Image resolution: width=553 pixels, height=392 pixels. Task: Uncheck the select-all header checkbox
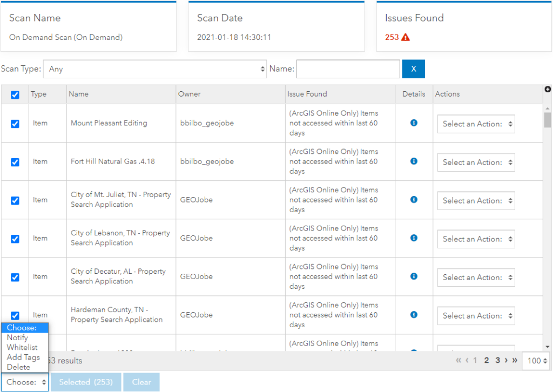coord(15,94)
